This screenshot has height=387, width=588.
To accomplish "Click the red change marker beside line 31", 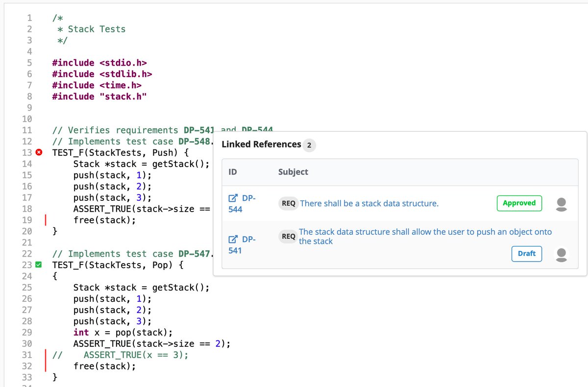I will (x=45, y=361).
